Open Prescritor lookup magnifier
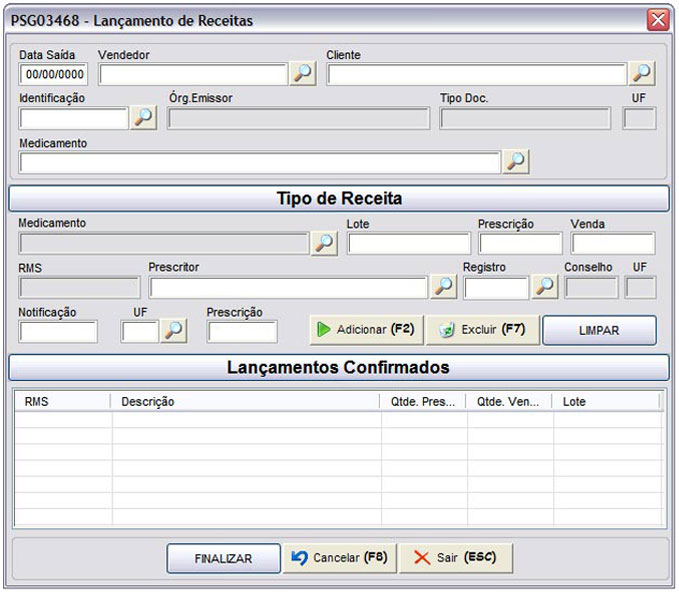Image resolution: width=679 pixels, height=594 pixels. [443, 287]
